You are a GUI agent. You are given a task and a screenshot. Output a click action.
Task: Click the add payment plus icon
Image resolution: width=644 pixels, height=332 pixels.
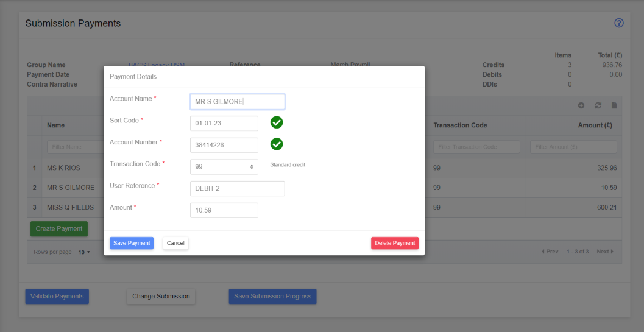coord(581,105)
